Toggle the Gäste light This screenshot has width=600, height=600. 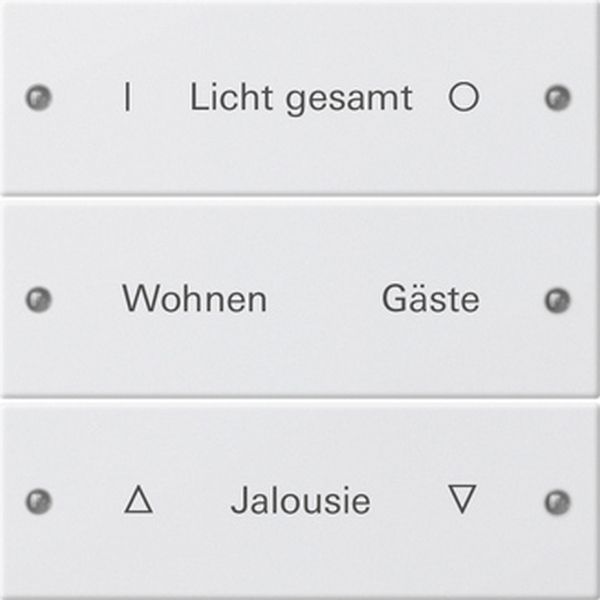430,299
